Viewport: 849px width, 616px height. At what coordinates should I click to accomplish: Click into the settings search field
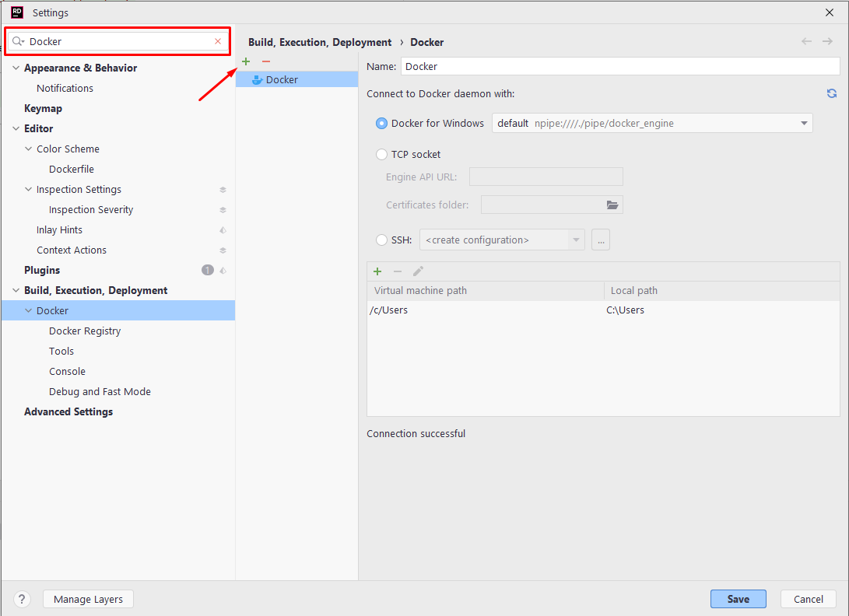tap(119, 41)
